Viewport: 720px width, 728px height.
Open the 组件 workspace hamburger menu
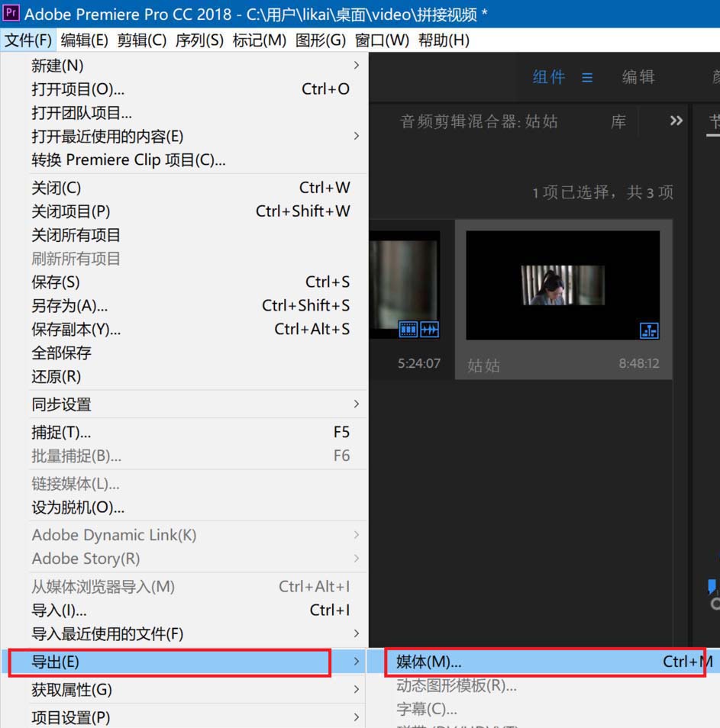[x=587, y=78]
